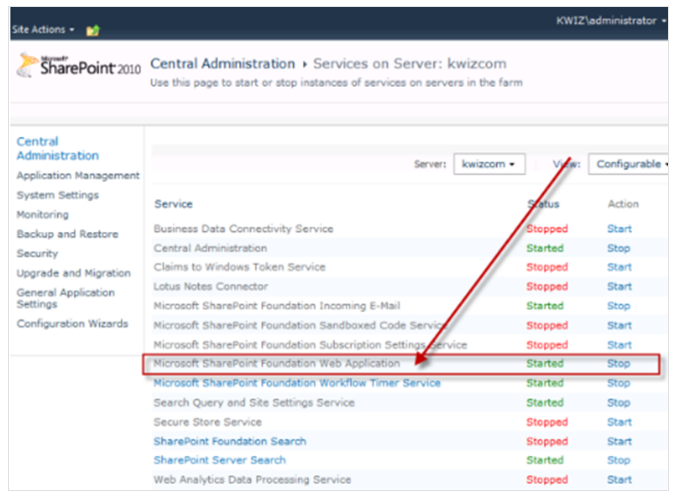
Task: Stop the Search Query and Site Settings Service
Action: 618,402
